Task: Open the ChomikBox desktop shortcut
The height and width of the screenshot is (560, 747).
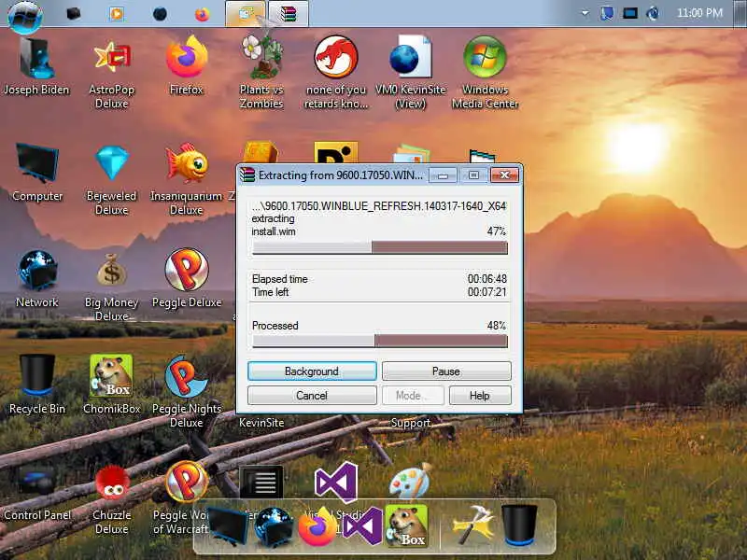Action: tap(111, 385)
